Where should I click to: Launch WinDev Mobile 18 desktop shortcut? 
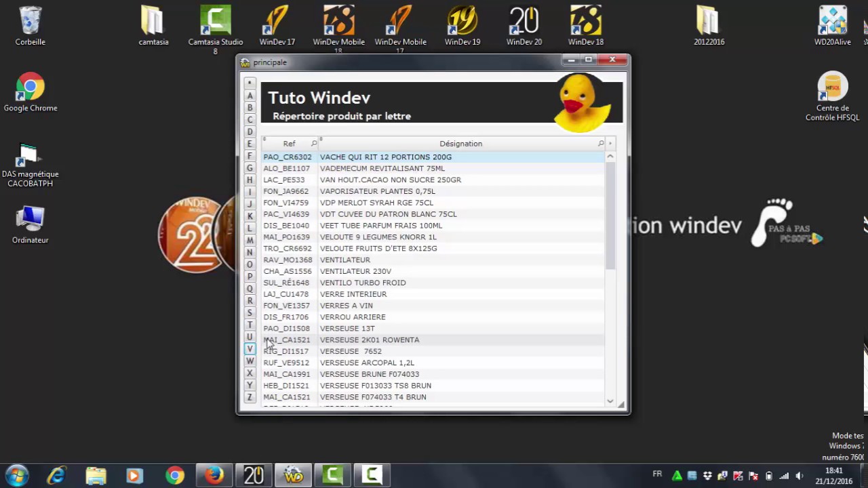pos(338,29)
